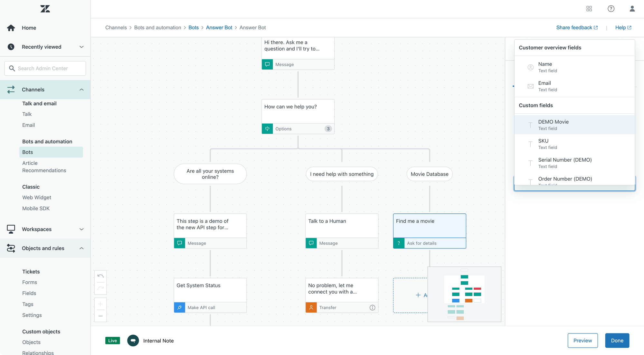Click the Make API call step icon

click(180, 308)
